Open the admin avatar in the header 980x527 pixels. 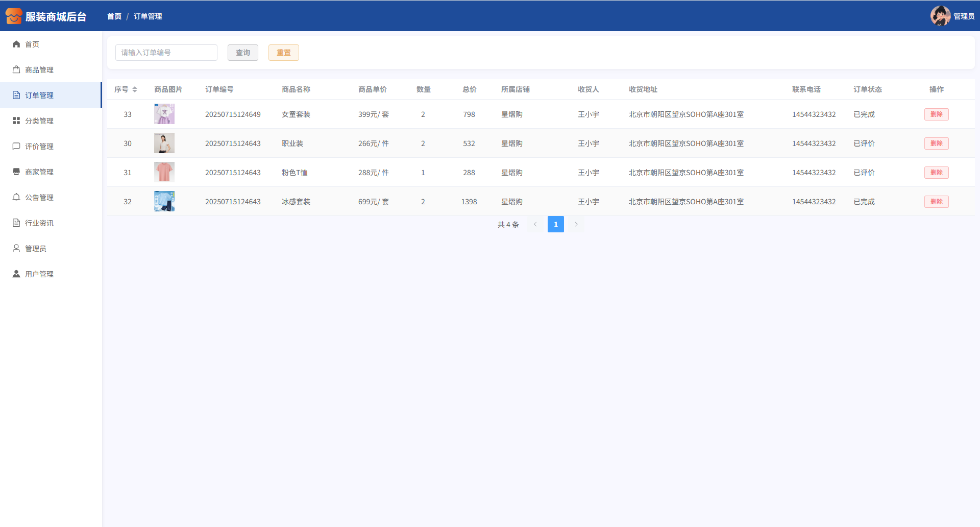tap(940, 16)
